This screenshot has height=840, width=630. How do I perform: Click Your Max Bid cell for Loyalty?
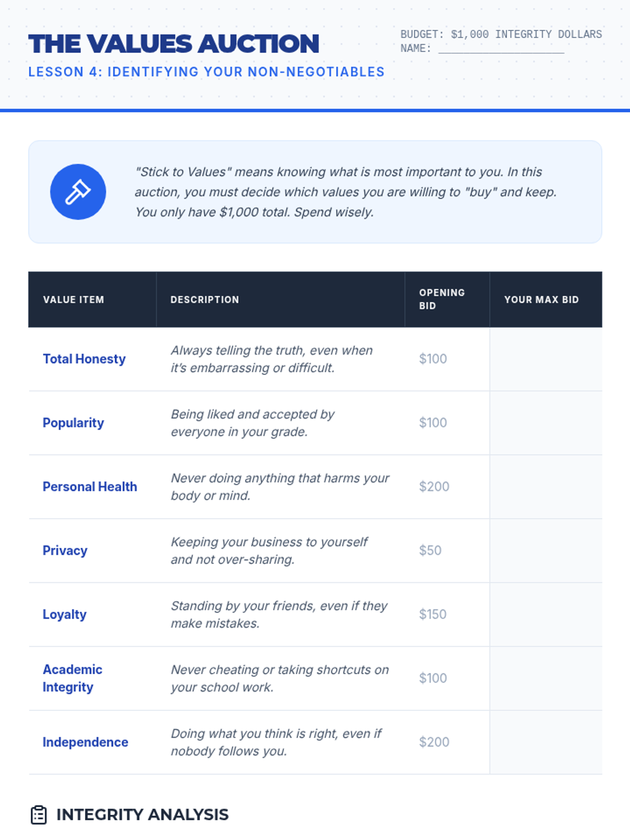tap(546, 615)
